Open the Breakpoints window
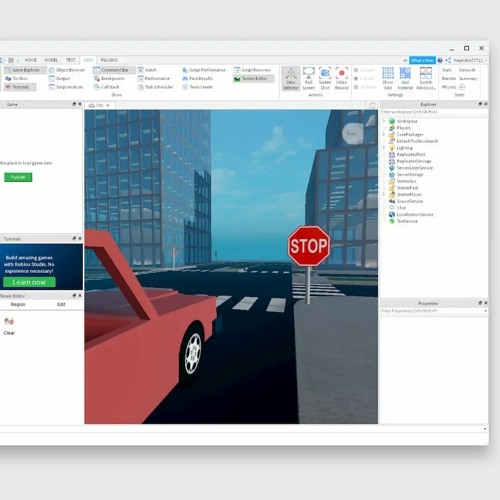Screen dimensions: 500x500 click(x=109, y=78)
